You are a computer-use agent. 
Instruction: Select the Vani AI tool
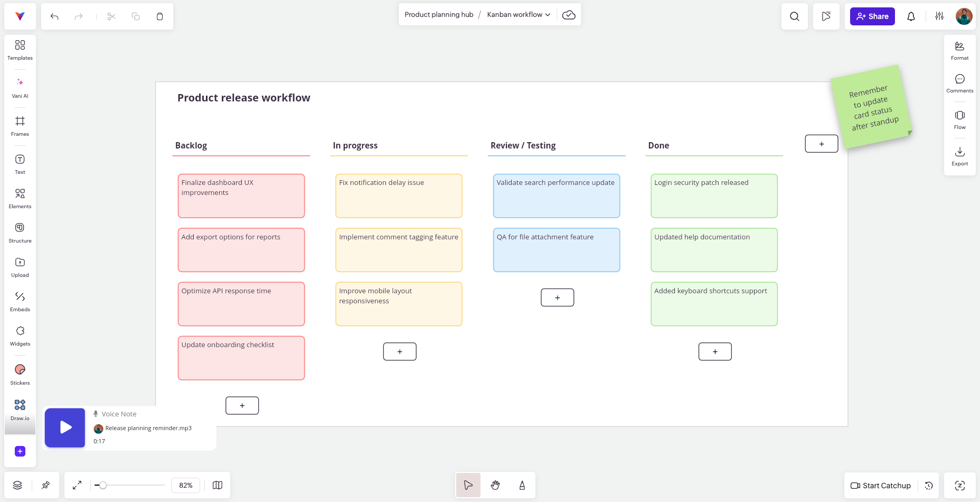coord(20,87)
